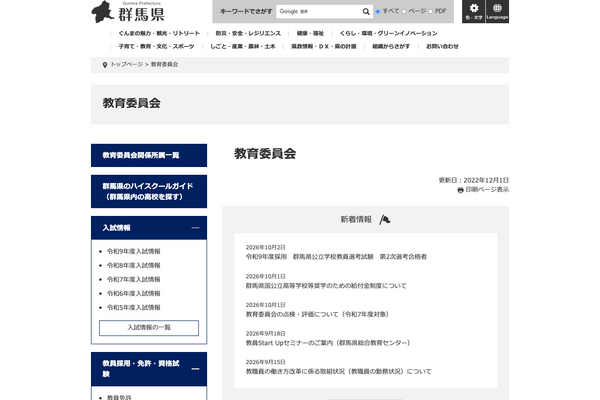600x400 pixels.
Task: Open 教育委員会関係所属一覧 button
Action: [x=149, y=155]
